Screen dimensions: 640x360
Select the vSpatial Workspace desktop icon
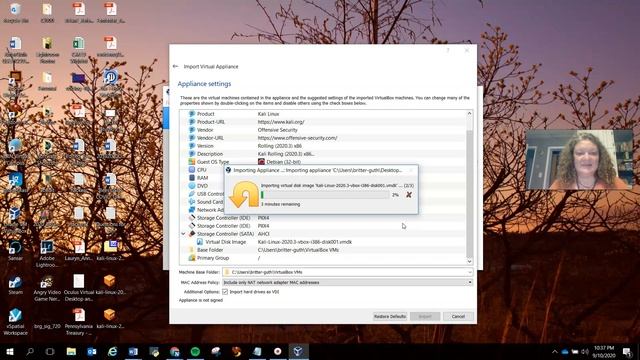coord(16,322)
